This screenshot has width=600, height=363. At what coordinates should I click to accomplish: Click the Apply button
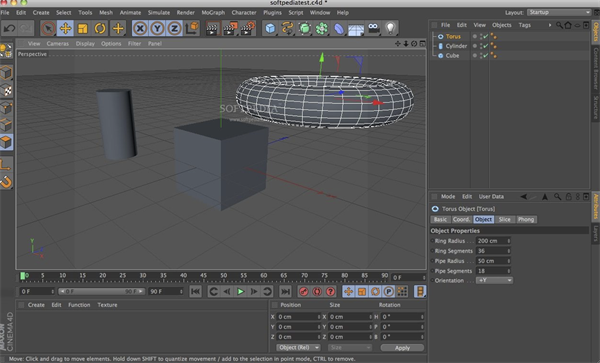point(402,348)
